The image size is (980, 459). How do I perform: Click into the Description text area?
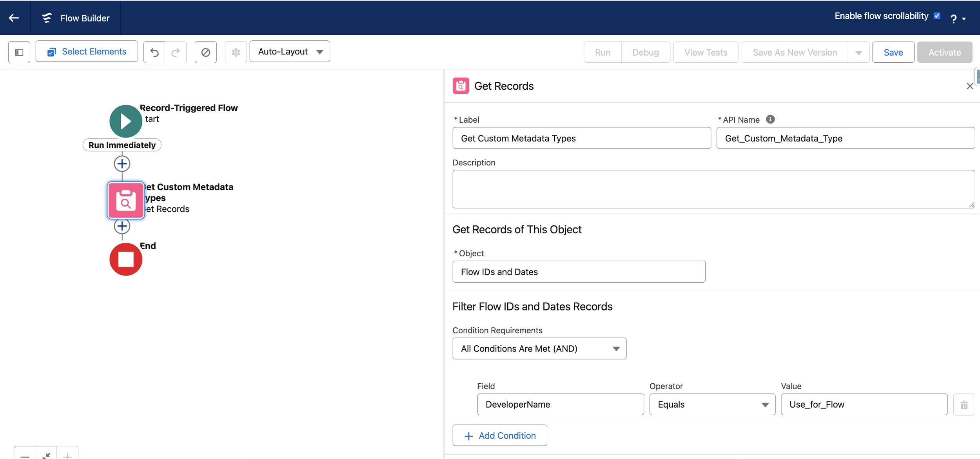713,189
